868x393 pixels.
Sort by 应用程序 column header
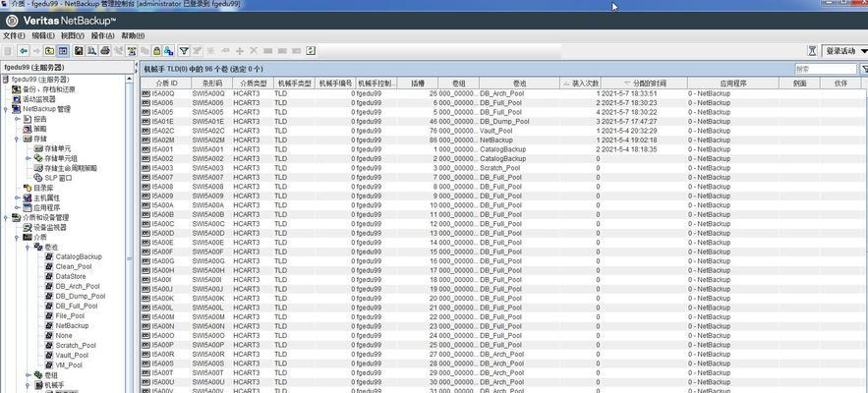[x=733, y=84]
